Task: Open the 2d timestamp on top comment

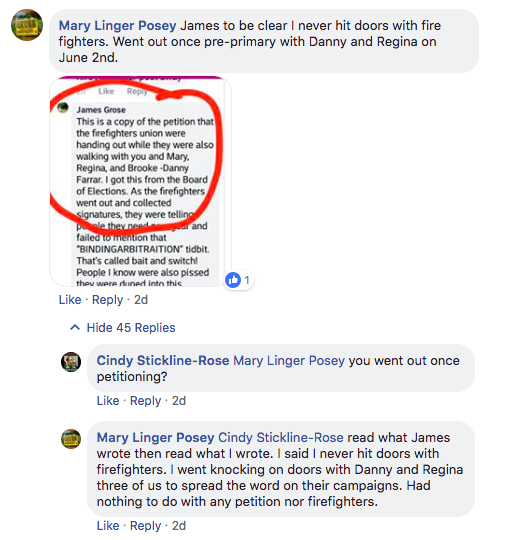Action: click(141, 300)
